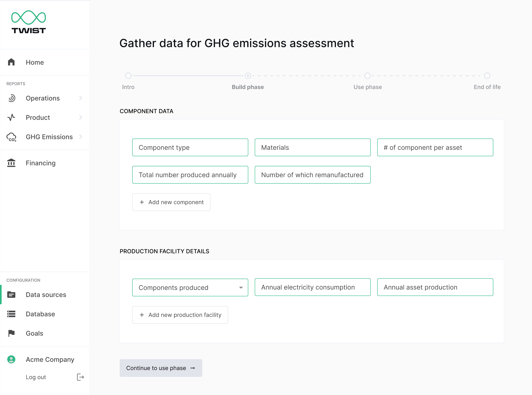This screenshot has width=532, height=395.
Task: Click the Annual electricity consumption field
Action: tap(313, 287)
